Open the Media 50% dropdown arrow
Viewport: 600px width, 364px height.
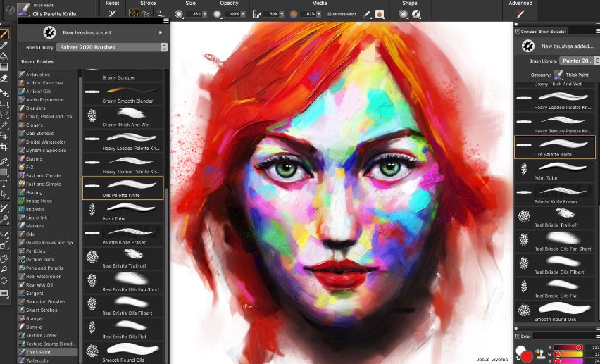click(282, 14)
